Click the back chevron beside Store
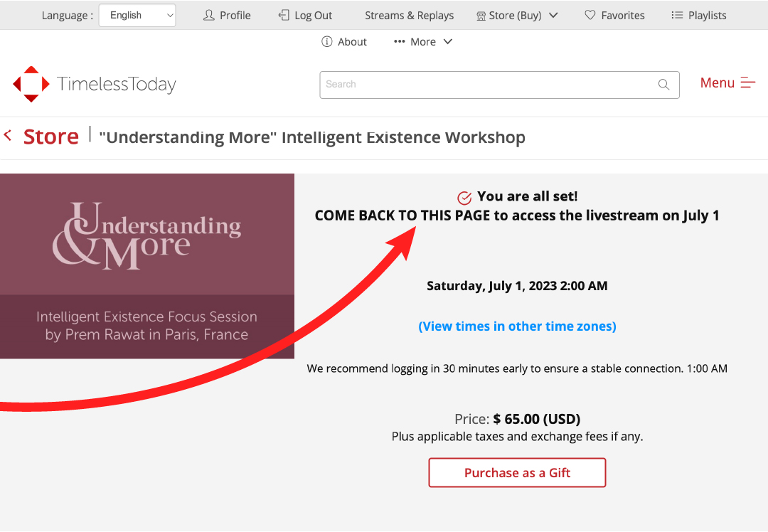Image resolution: width=768 pixels, height=532 pixels. pyautogui.click(x=7, y=135)
